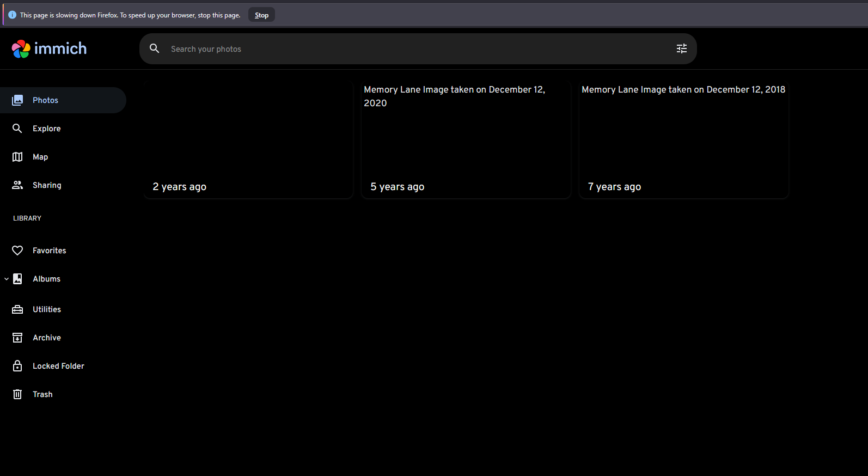
Task: Open the Locked Folder
Action: 63,366
